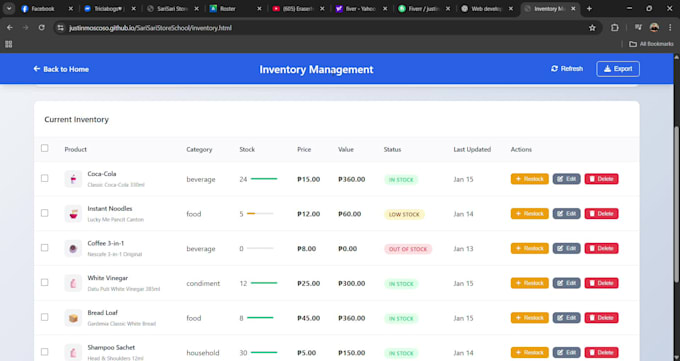This screenshot has width=680, height=361.
Task: Open the Chrome three-dot menu
Action: tap(670, 28)
